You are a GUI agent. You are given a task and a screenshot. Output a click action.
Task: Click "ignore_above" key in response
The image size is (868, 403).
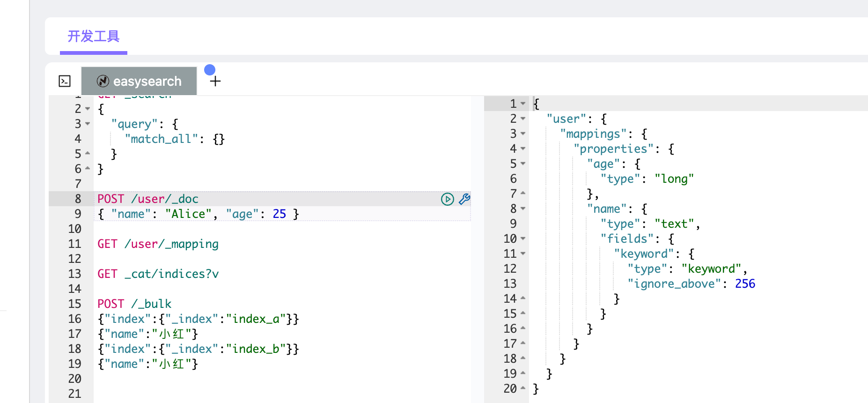pos(674,284)
